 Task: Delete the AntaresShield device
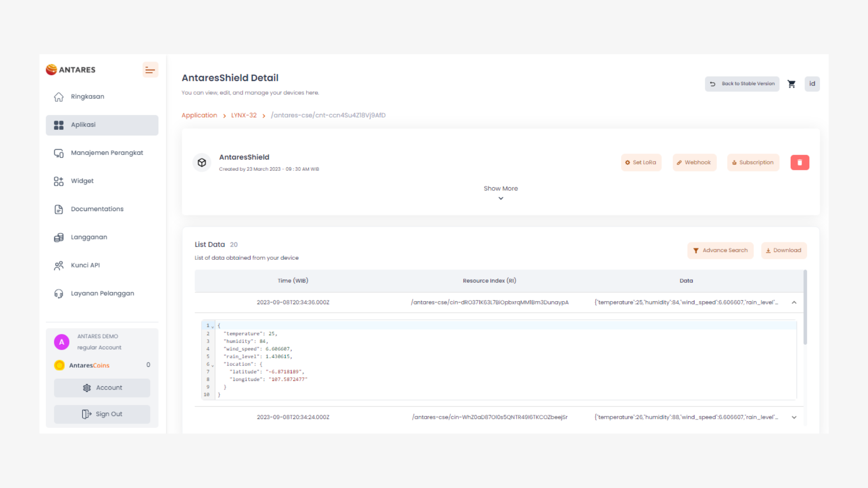(x=800, y=162)
